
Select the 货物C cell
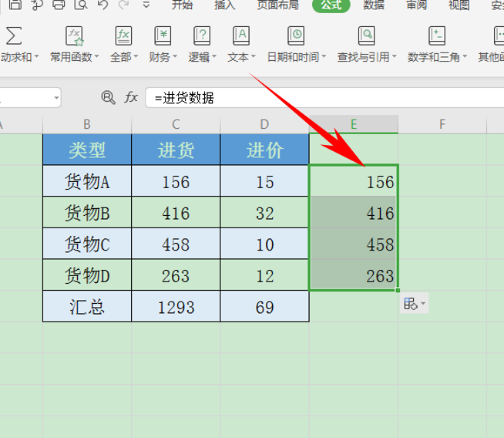(87, 244)
